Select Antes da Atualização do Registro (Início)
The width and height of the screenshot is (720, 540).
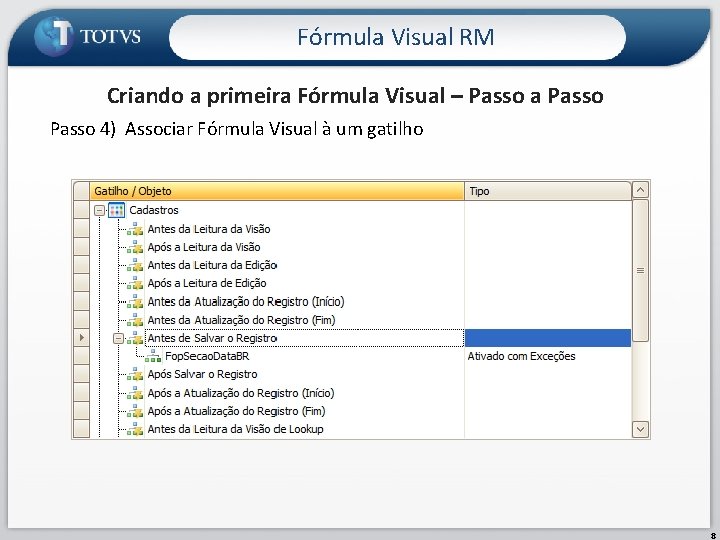246,302
